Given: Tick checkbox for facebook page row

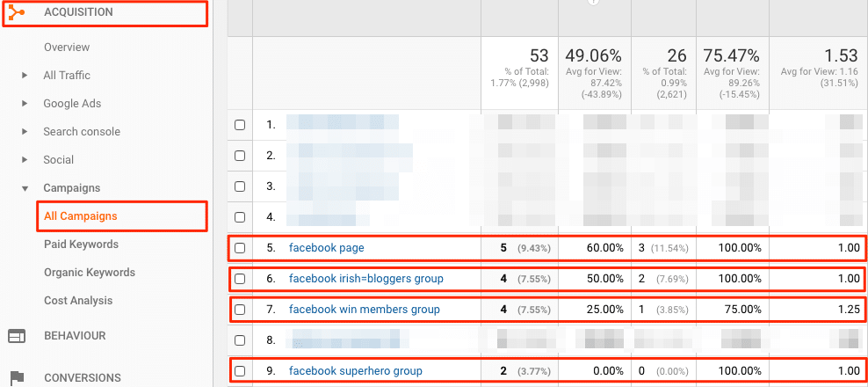Looking at the screenshot, I should coord(240,249).
